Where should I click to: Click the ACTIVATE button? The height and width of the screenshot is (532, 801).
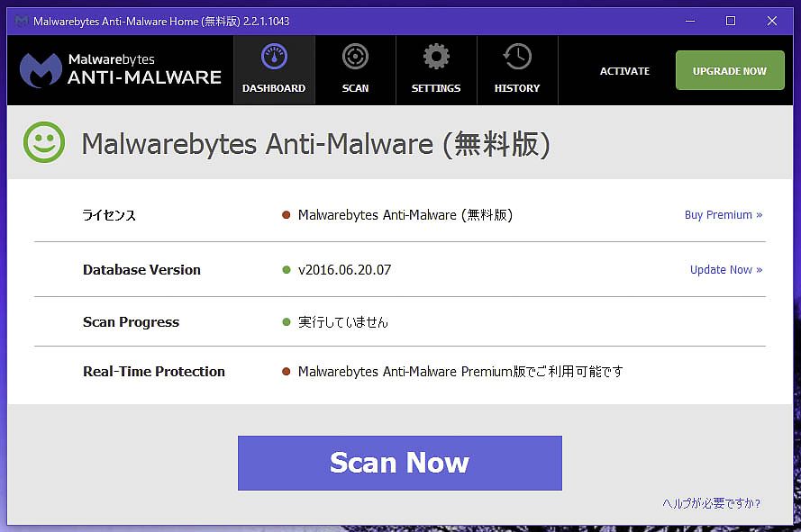click(624, 71)
